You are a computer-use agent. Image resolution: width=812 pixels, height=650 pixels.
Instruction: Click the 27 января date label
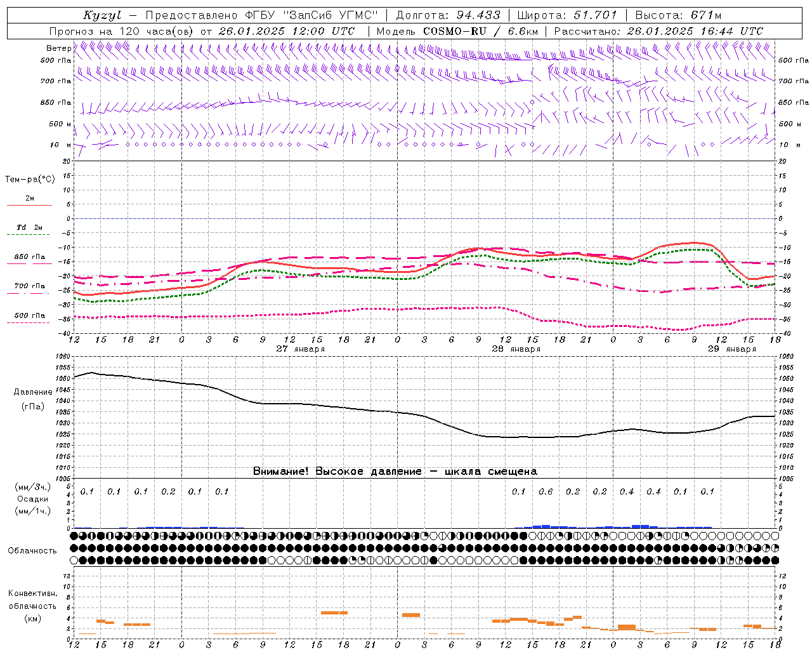click(300, 349)
